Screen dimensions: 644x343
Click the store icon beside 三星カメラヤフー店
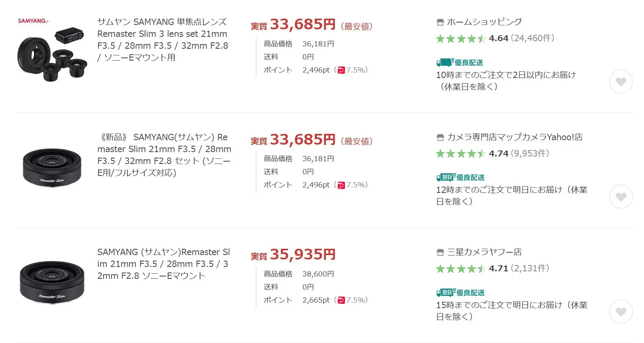[440, 252]
